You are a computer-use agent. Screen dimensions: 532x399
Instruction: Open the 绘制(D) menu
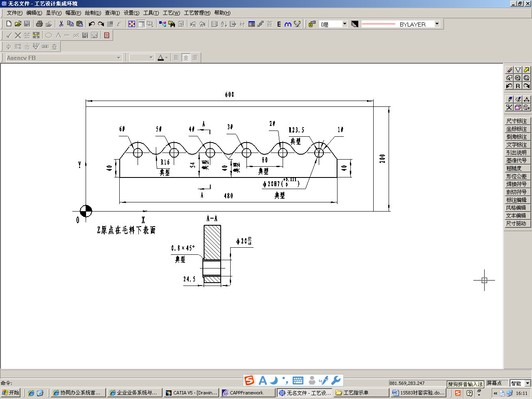click(x=93, y=13)
